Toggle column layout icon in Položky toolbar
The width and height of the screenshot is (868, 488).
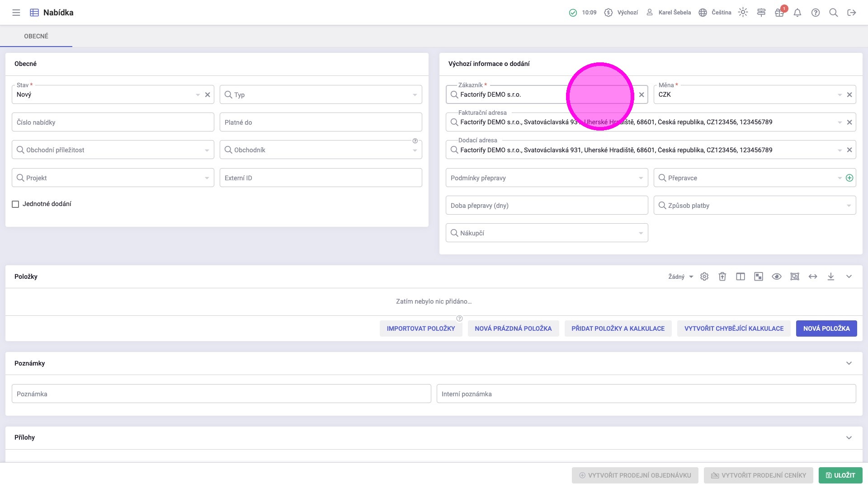[741, 277]
